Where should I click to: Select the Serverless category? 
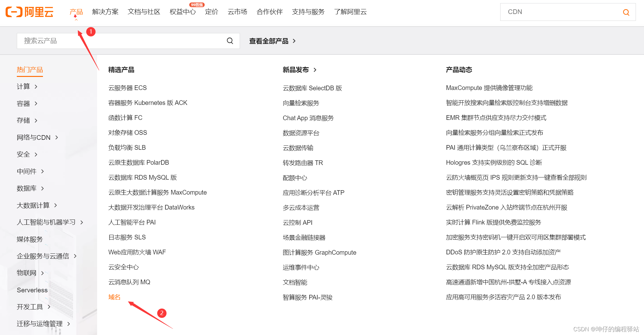(x=32, y=290)
